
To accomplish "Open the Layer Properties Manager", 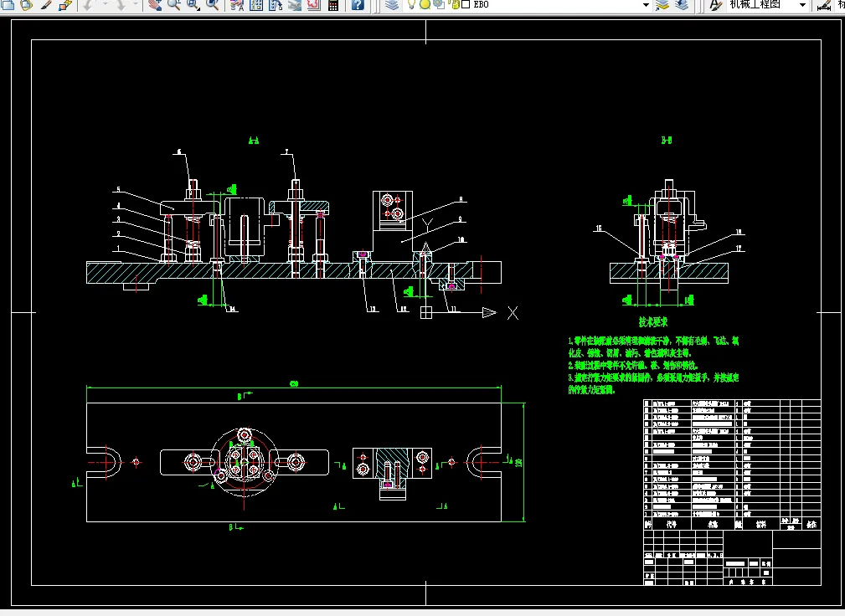I will pos(392,5).
